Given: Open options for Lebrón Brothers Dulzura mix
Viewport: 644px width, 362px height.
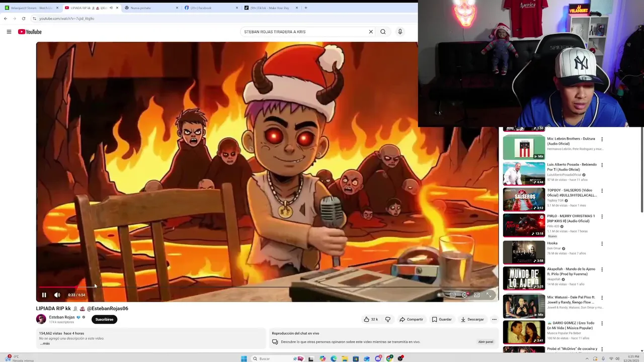Looking at the screenshot, I should tap(602, 139).
